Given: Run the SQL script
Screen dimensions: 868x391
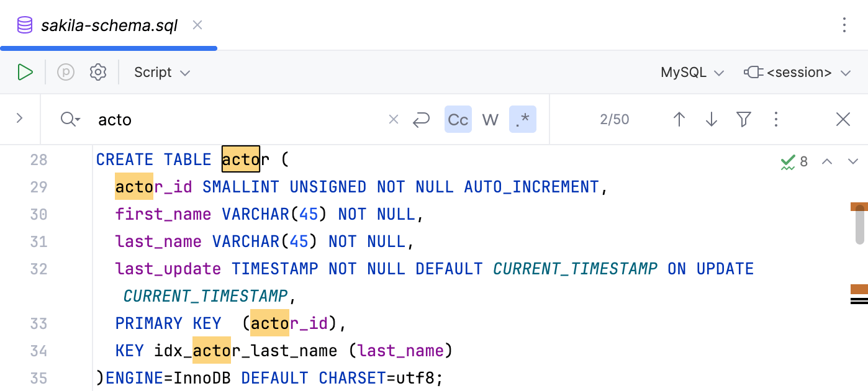Looking at the screenshot, I should pos(25,72).
